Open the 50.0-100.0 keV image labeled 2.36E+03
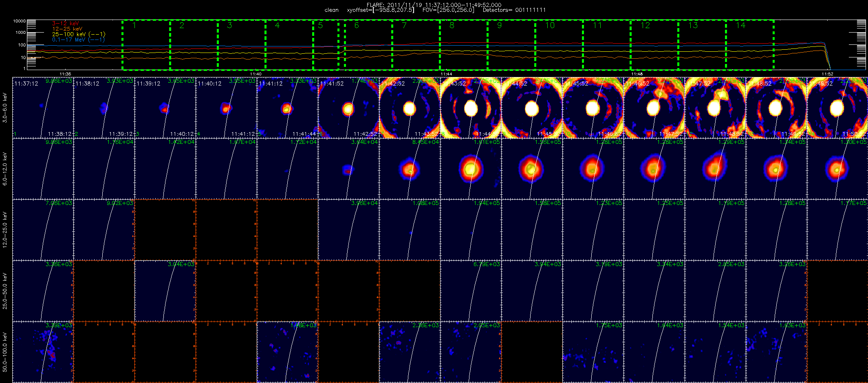This screenshot has width=868, height=383. pos(410,352)
